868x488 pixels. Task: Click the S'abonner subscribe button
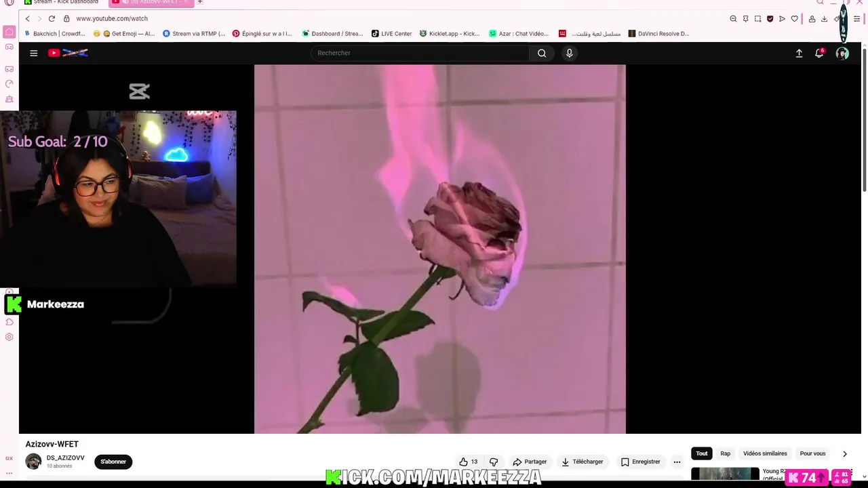(113, 462)
